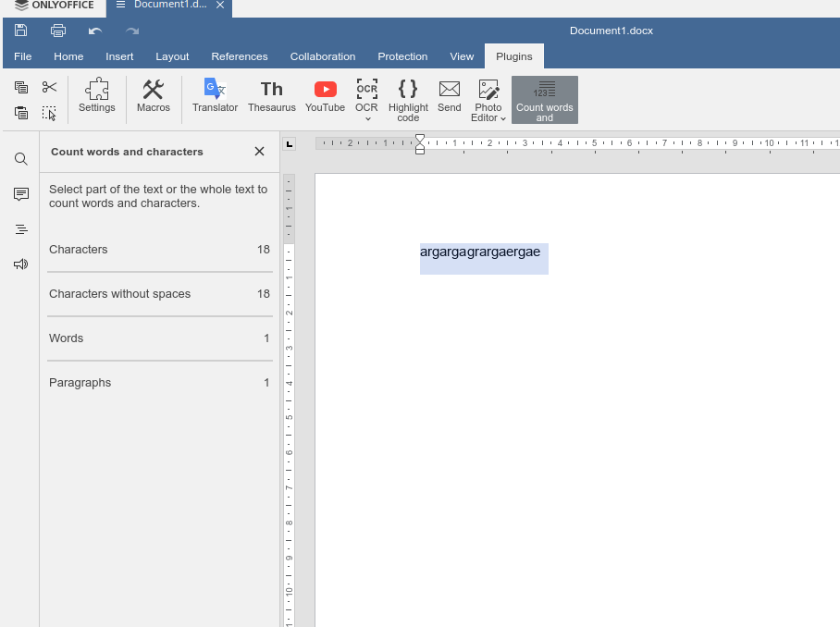Launch the Thesaurus plugin
The height and width of the screenshot is (627, 840).
click(x=271, y=97)
